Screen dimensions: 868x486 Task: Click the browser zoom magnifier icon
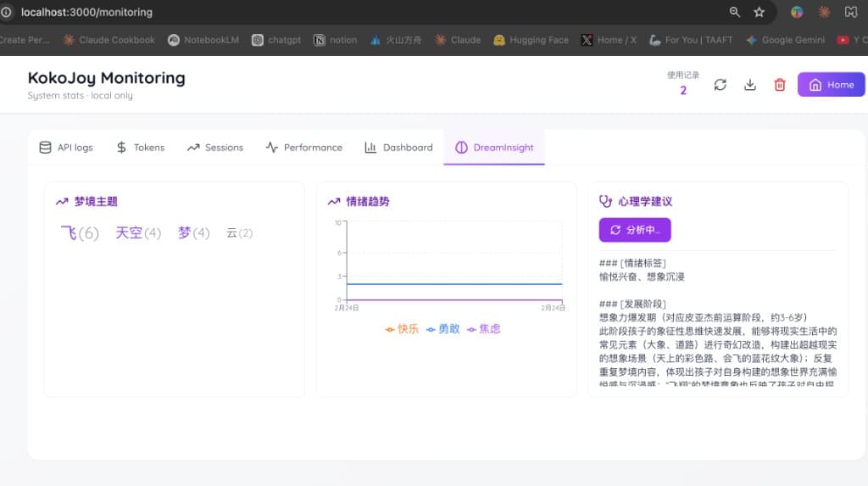tap(735, 13)
